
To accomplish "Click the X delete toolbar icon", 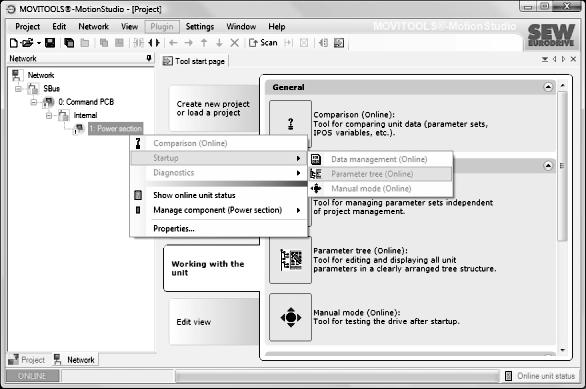I will [234, 43].
